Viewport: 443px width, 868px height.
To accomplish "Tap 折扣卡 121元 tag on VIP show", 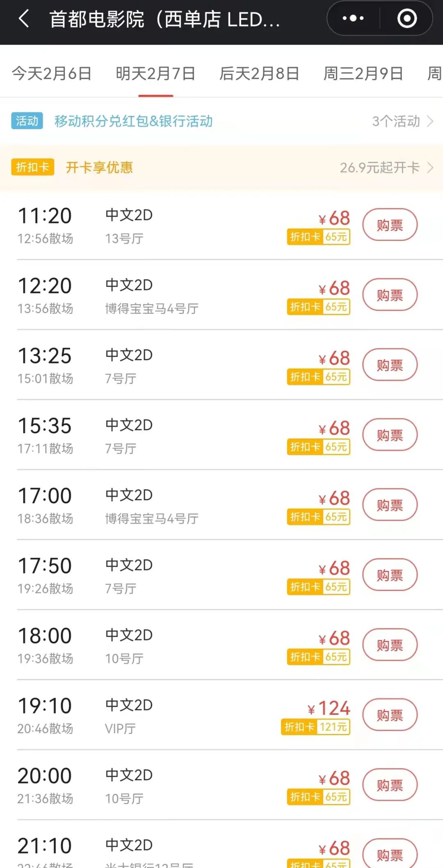I will [315, 727].
